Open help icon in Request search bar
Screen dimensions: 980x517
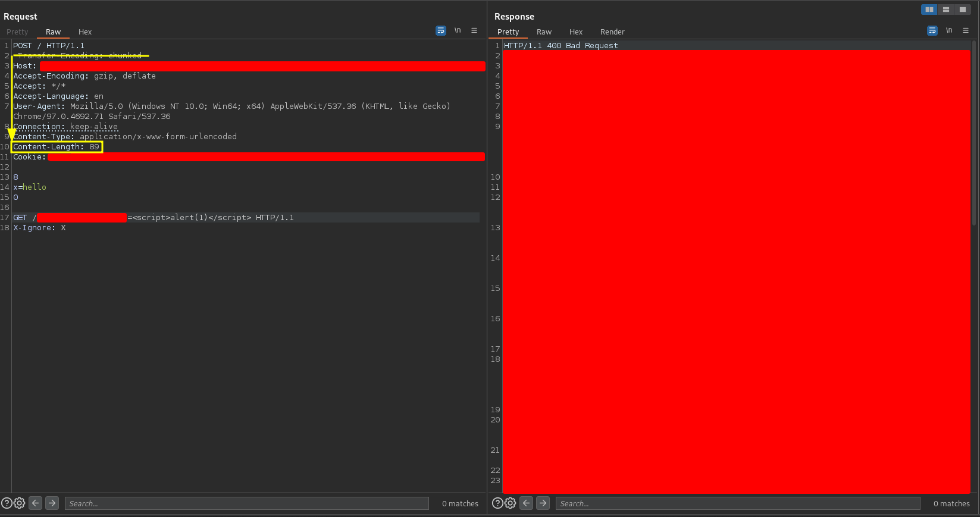click(7, 503)
